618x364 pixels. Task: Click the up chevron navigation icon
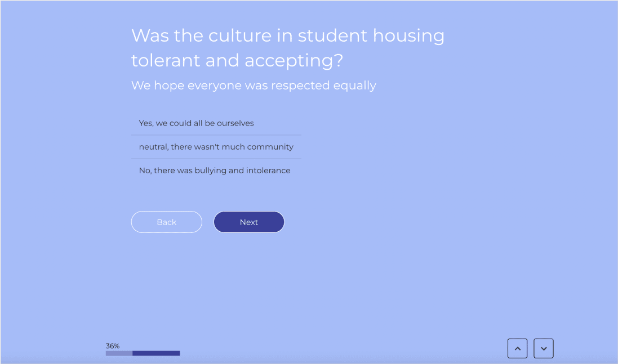coord(517,348)
